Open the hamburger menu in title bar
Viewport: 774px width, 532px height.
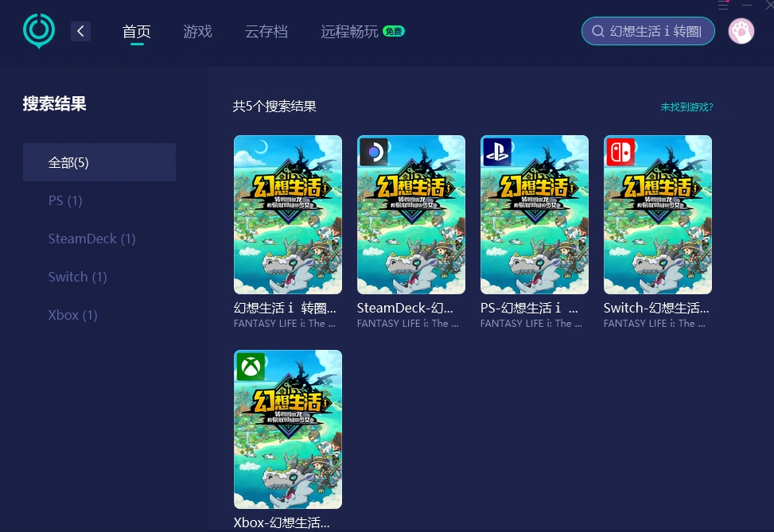[x=722, y=6]
